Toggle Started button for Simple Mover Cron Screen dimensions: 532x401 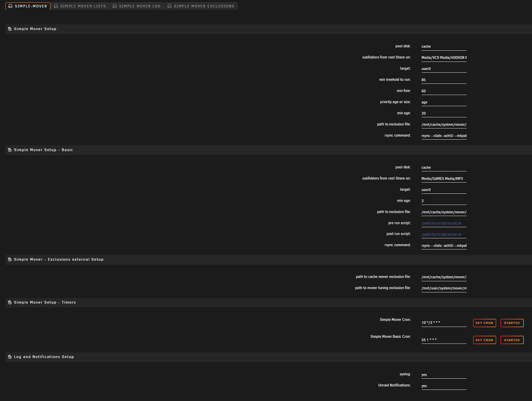512,323
